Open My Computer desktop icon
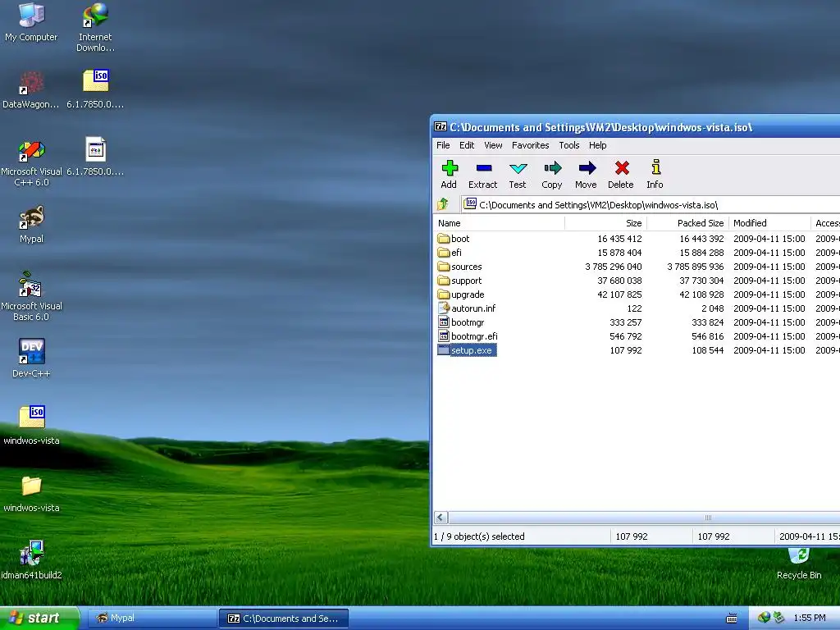Screen dimensions: 840x630 click(x=31, y=22)
